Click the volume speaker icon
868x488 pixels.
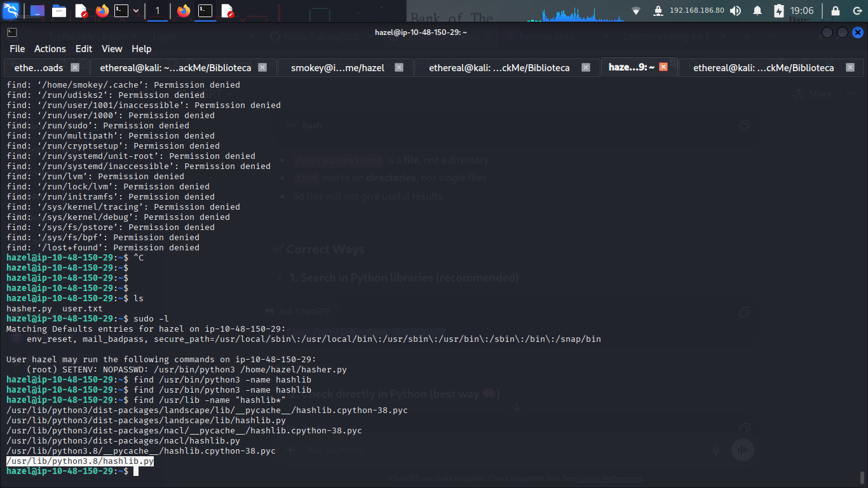tap(735, 11)
